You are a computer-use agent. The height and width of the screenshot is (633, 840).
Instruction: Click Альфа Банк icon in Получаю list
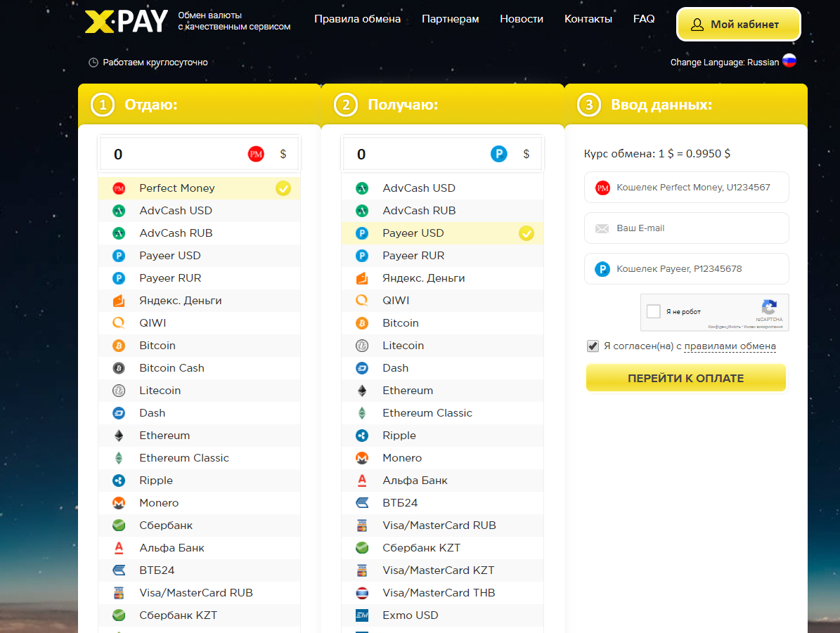362,481
